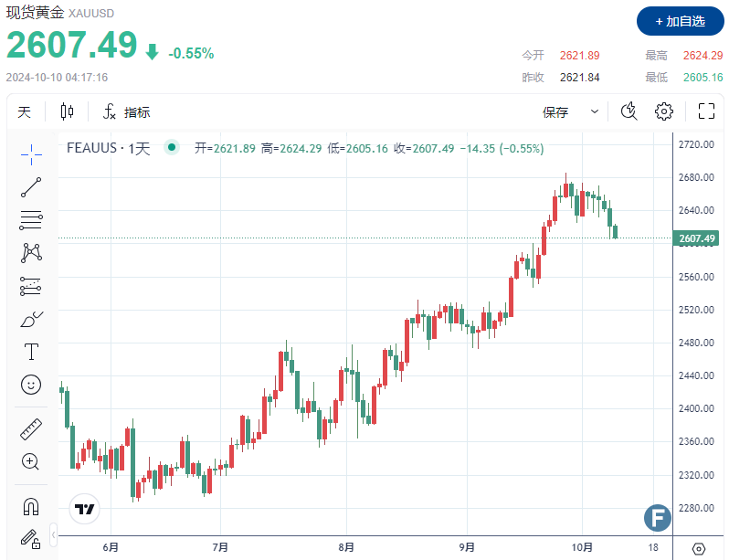Click the 天 timeframe selector

point(24,112)
